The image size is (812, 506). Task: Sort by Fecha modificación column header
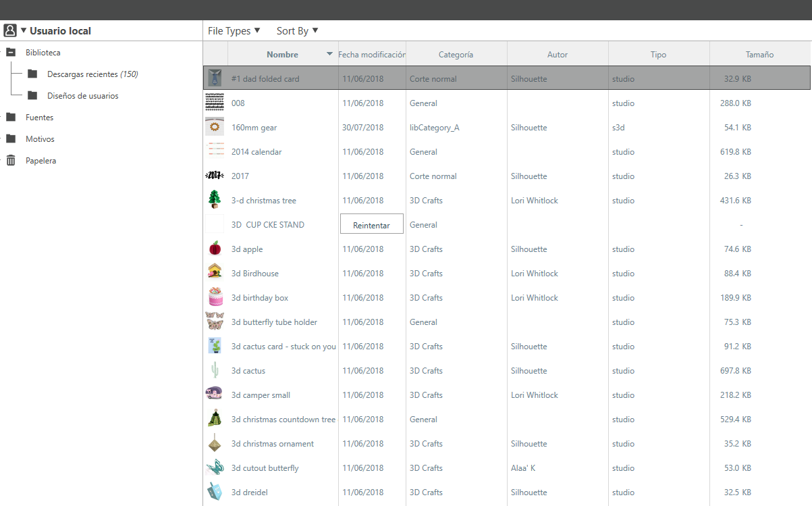point(372,55)
